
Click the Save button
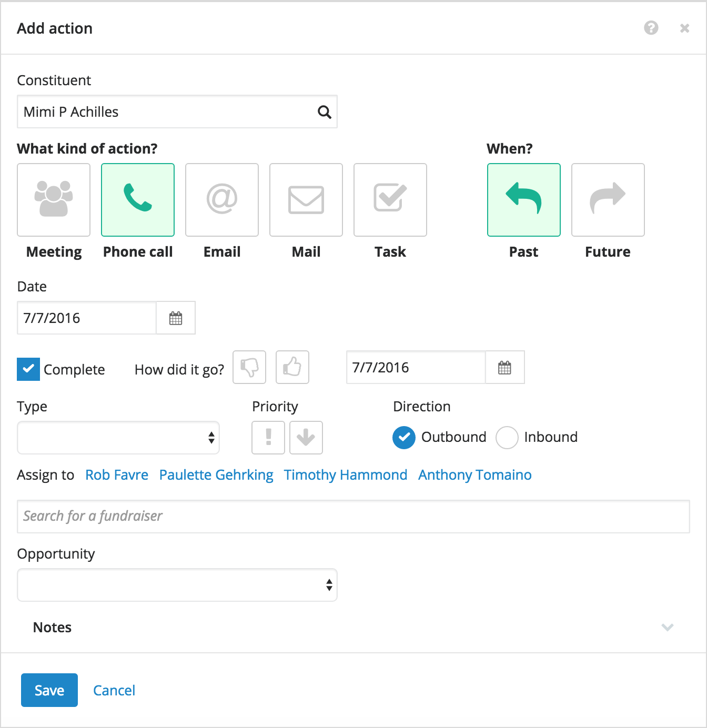[x=49, y=690]
